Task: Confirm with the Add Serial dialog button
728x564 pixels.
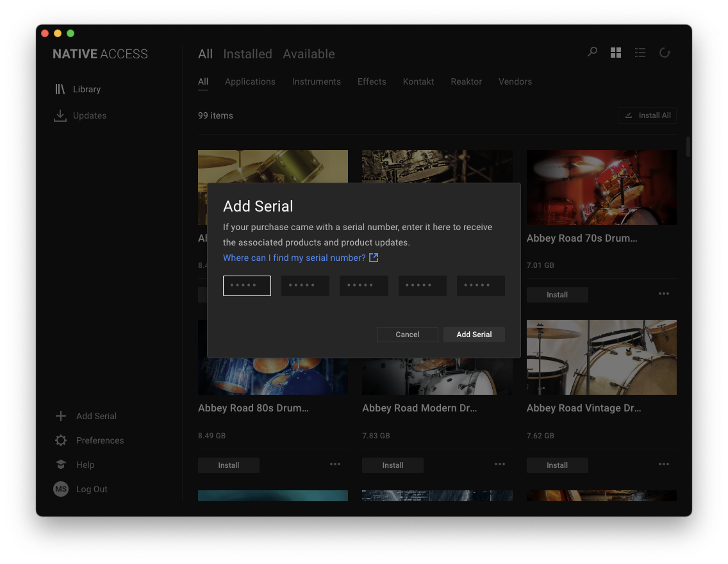Action: click(x=474, y=334)
